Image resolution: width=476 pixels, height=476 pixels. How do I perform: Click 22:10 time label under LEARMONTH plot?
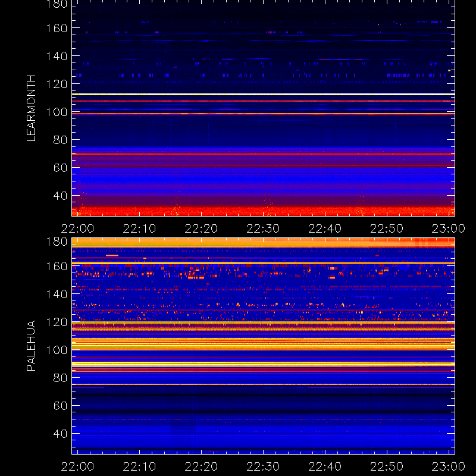139,228
